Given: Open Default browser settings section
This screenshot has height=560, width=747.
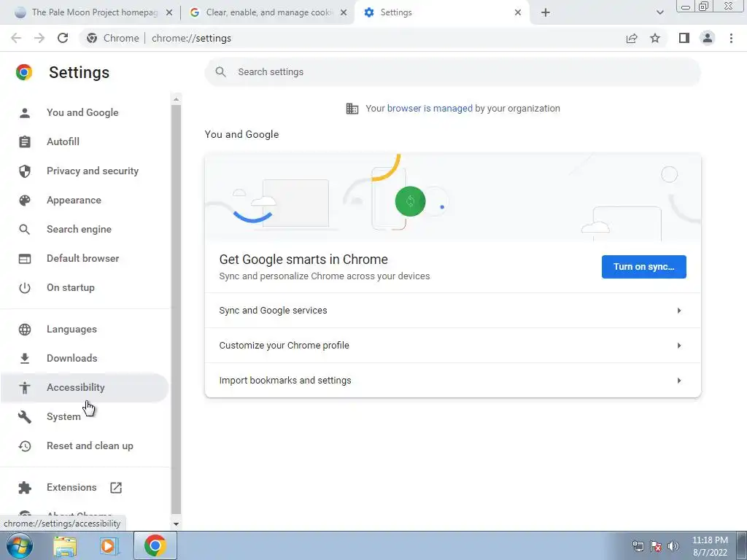Looking at the screenshot, I should click(85, 259).
